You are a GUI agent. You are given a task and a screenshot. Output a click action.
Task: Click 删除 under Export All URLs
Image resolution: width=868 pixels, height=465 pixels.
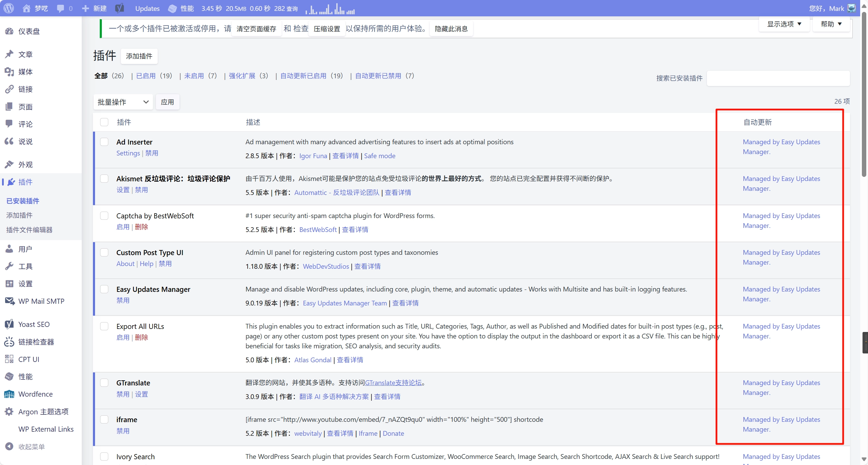141,337
